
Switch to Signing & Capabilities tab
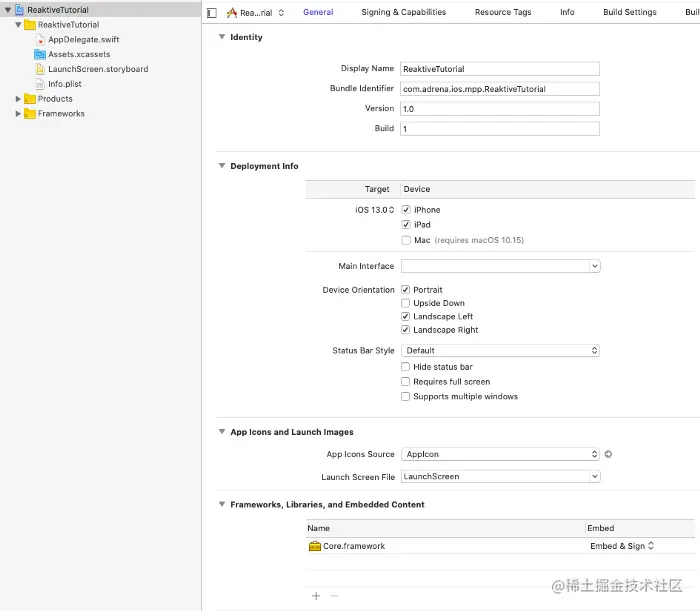[x=404, y=12]
